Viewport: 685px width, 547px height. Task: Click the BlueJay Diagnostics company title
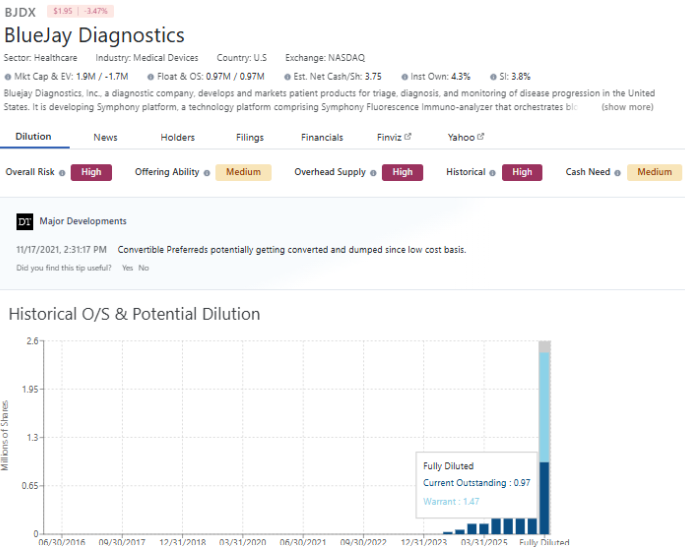coord(94,35)
